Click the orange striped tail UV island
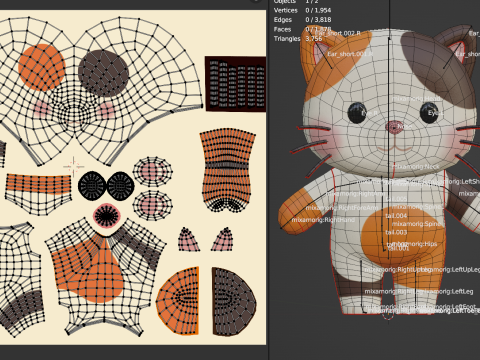480x360 pixels. [x=228, y=170]
